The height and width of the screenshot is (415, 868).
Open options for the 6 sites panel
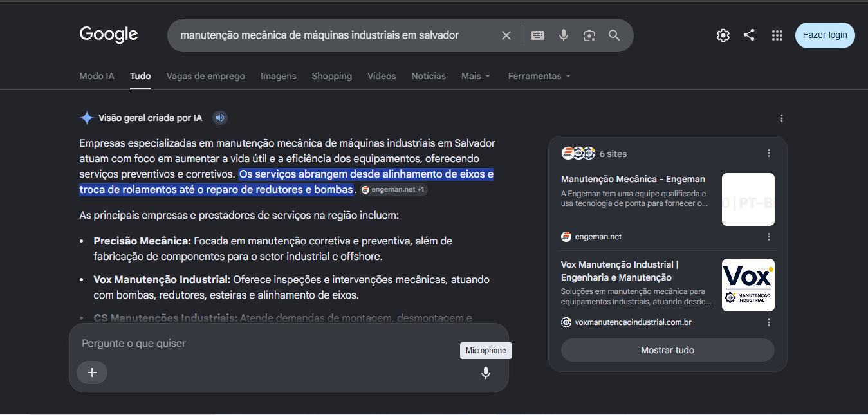tap(769, 153)
